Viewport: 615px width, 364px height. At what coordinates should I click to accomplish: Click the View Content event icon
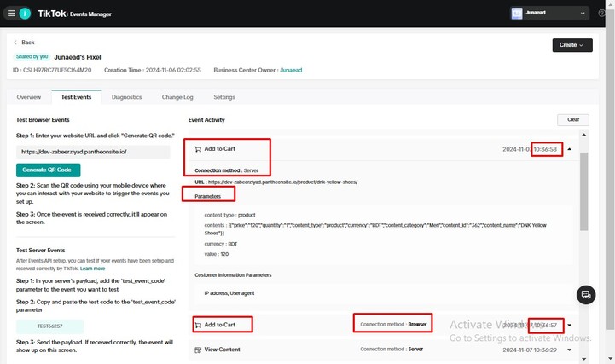coord(198,350)
